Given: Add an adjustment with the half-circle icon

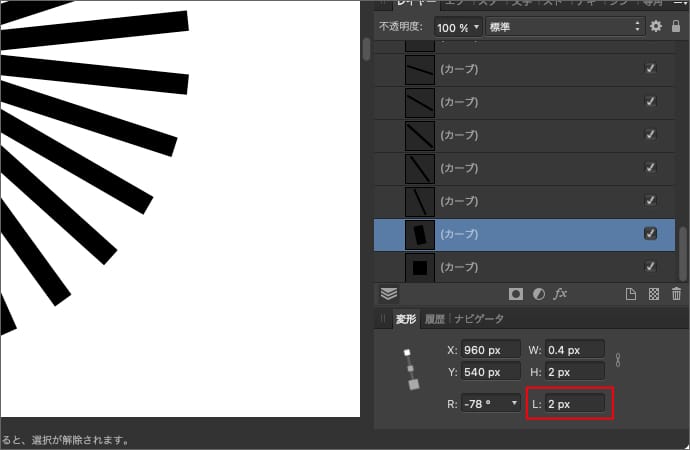Looking at the screenshot, I should click(539, 294).
